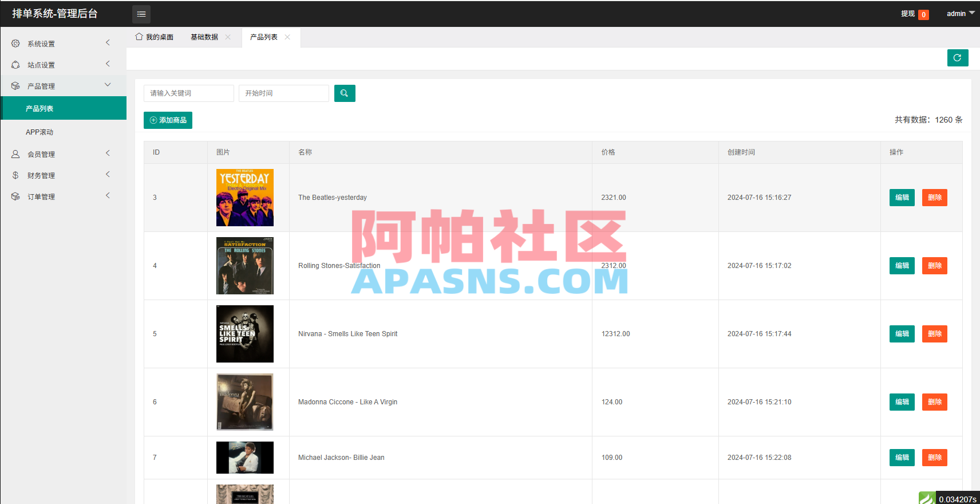This screenshot has height=504, width=980.
Task: Close the 产品列表 tab
Action: 287,37
